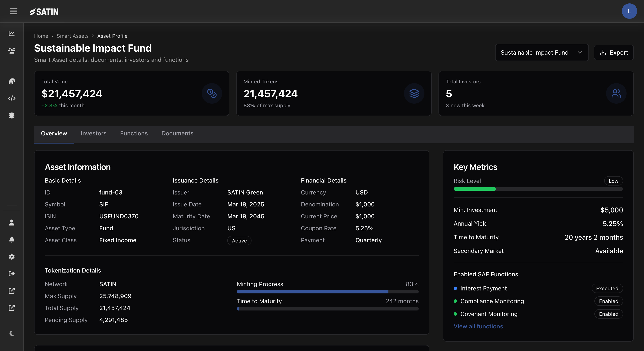
Task: Click the Sustainable Impact Fund page heading
Action: coord(93,48)
